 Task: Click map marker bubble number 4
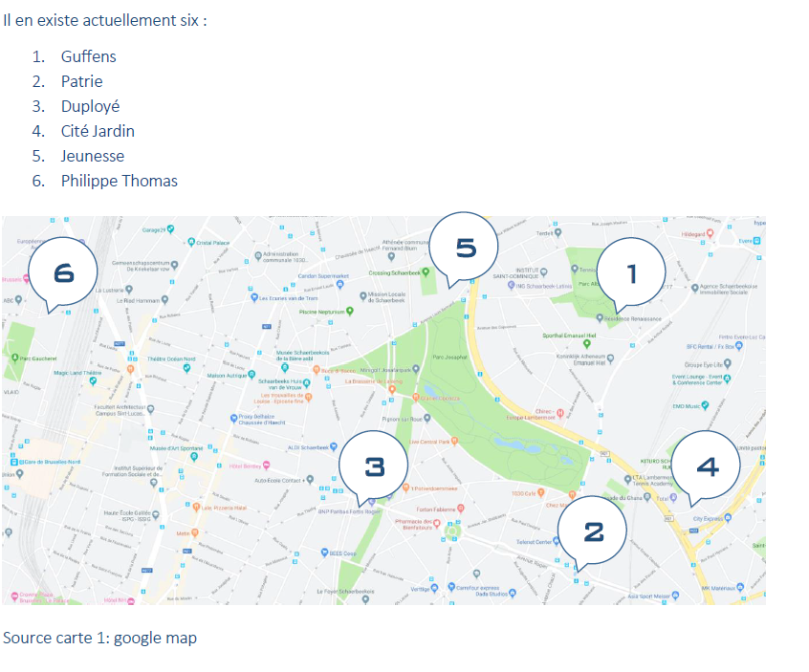click(707, 466)
